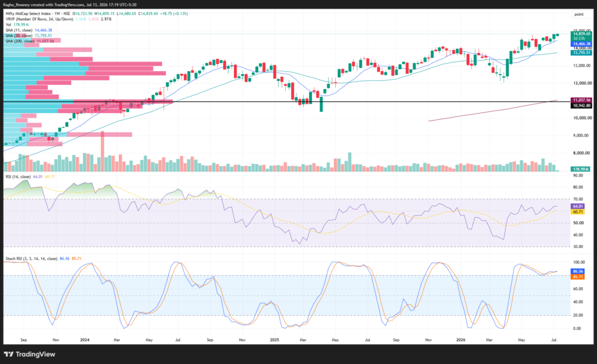Click the 2024 label on the time axis
Viewport: 597px width, 364px height.
click(x=85, y=340)
